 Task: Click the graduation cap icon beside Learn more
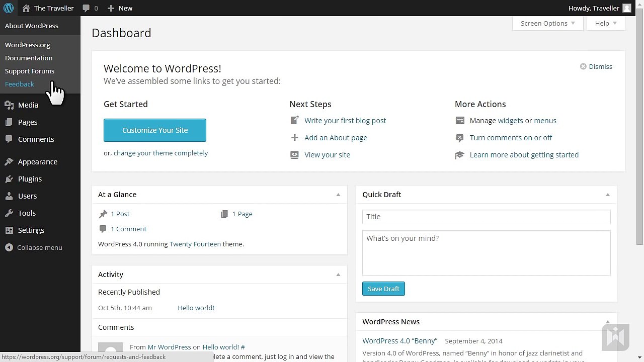coord(460,155)
